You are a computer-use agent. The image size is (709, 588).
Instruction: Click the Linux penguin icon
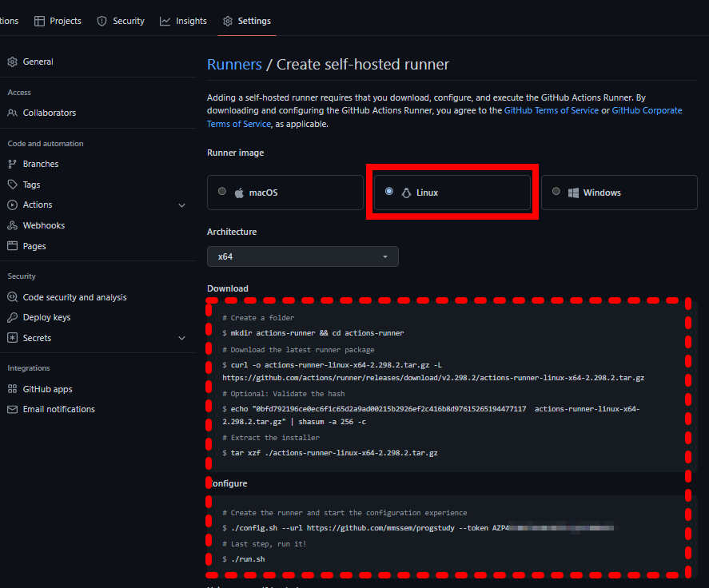(x=406, y=193)
